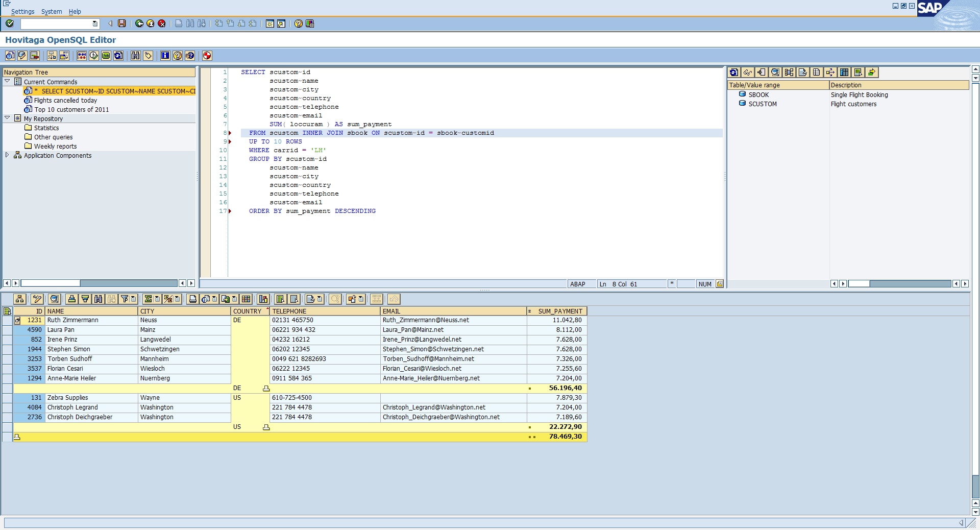Open the Settings menu
Screen dimensions: 980x530
pyautogui.click(x=22, y=11)
